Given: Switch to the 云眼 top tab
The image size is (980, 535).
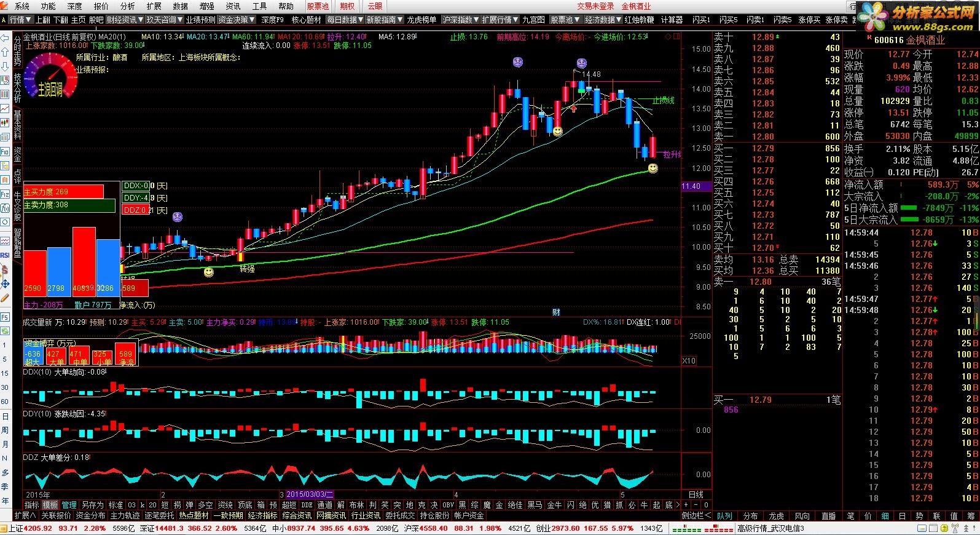Looking at the screenshot, I should click(x=374, y=6).
